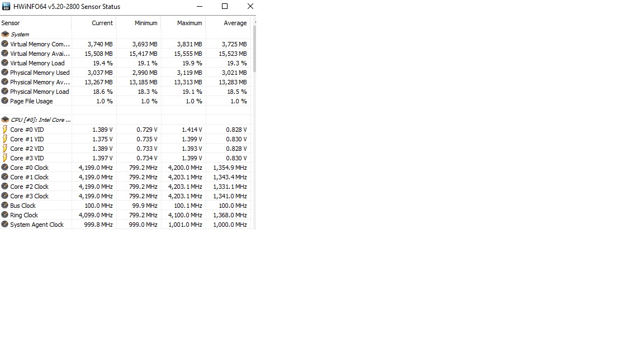644x362 pixels.
Task: Click the Page File Usage sensor icon
Action: [5, 101]
